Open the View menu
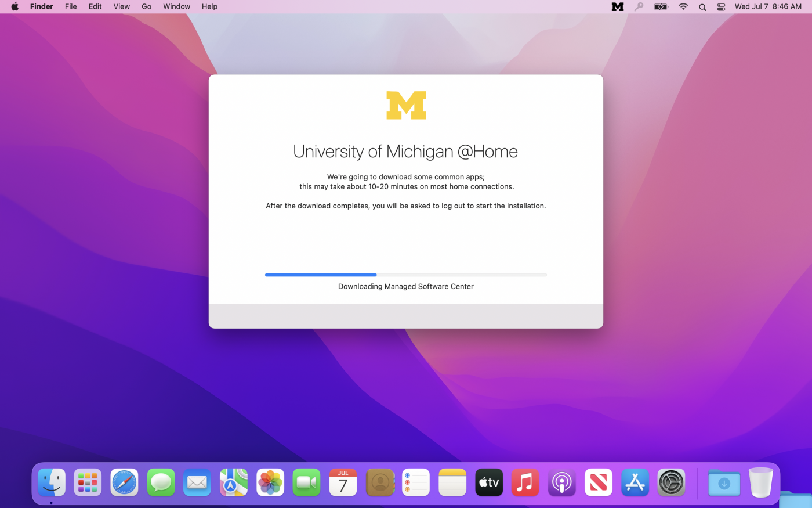 tap(122, 6)
